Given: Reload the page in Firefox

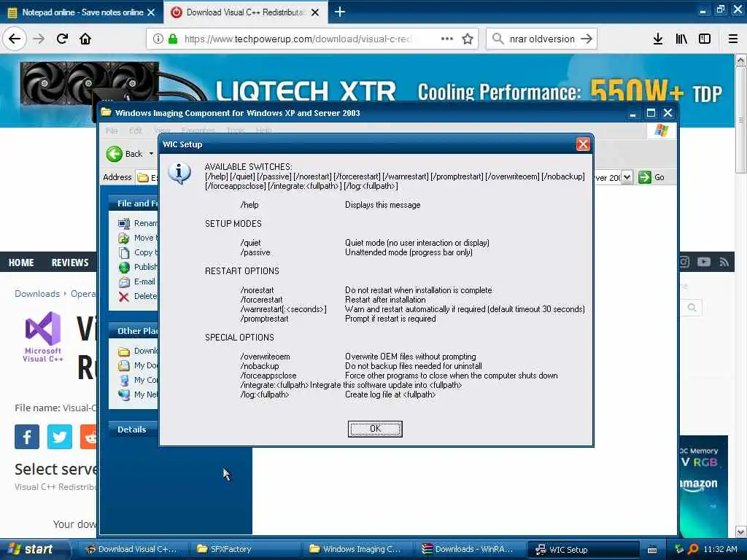Looking at the screenshot, I should coord(63,39).
